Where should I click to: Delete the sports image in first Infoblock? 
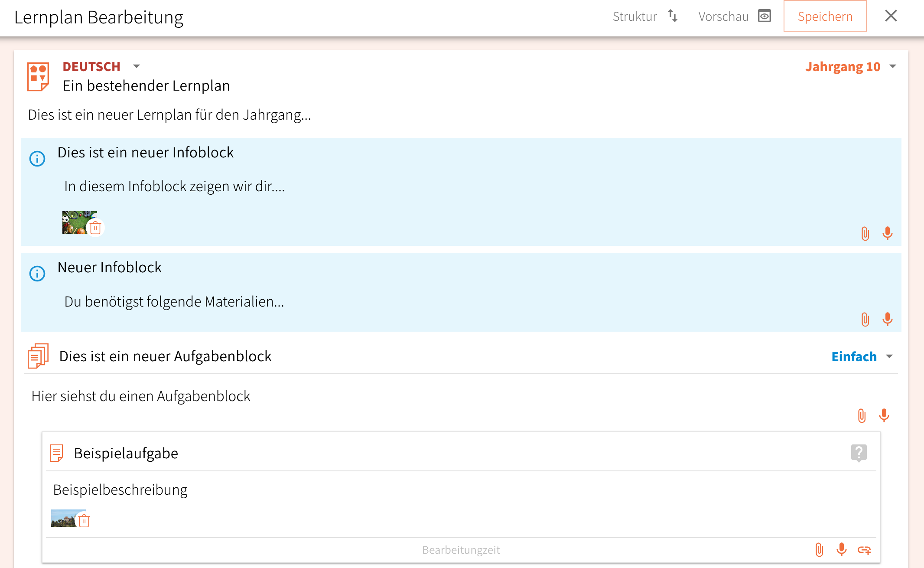point(95,228)
